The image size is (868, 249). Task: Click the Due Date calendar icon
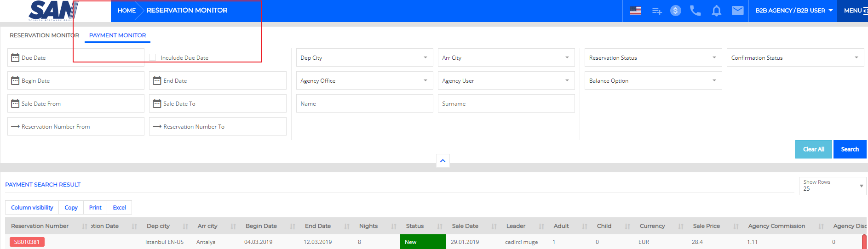point(15,58)
